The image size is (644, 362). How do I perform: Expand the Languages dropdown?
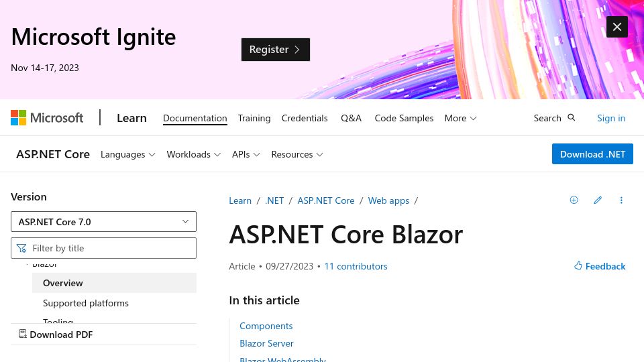point(127,154)
